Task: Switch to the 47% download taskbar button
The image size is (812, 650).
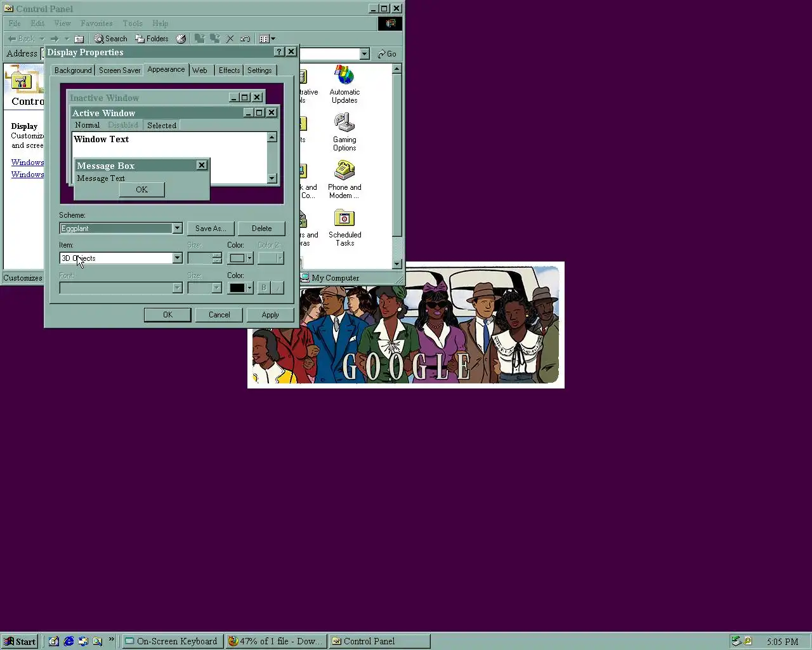Action: coord(276,641)
